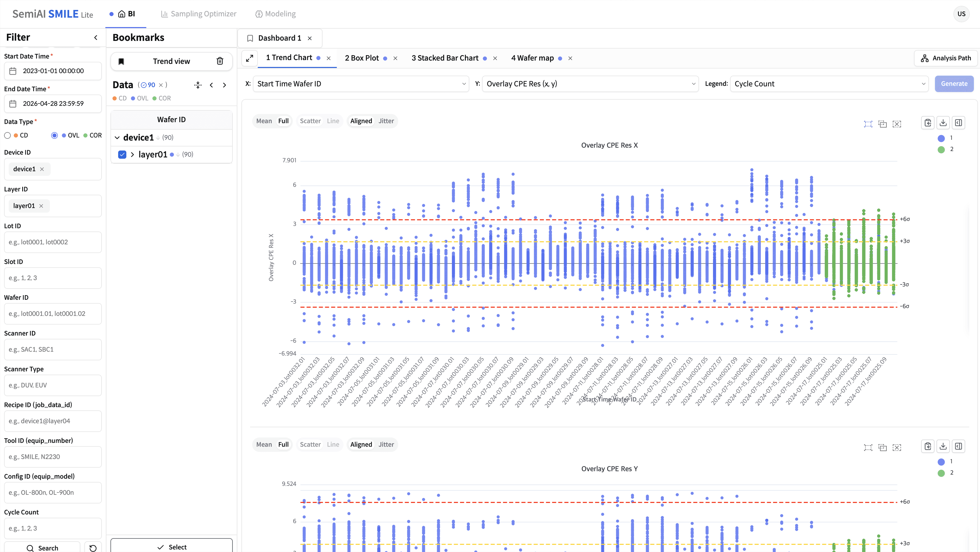Collapse the Filter panel chevron
The width and height of the screenshot is (980, 552).
95,37
